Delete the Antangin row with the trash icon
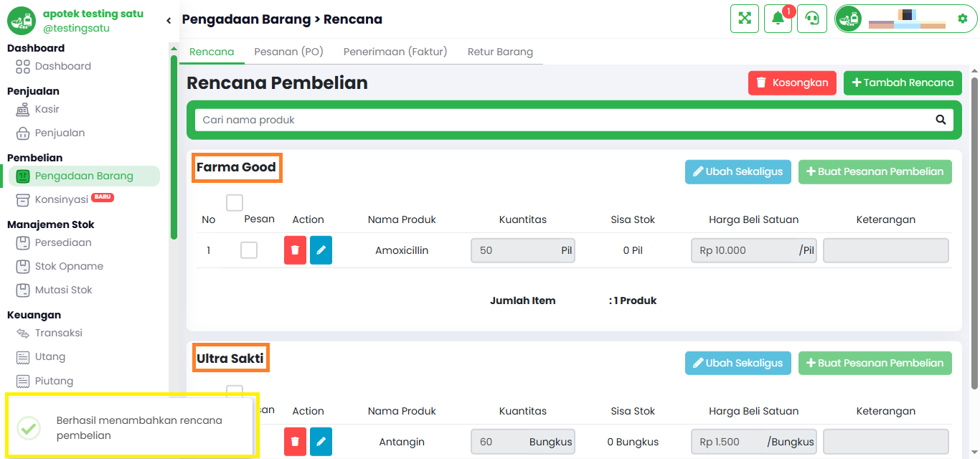The height and width of the screenshot is (459, 980). pos(295,442)
